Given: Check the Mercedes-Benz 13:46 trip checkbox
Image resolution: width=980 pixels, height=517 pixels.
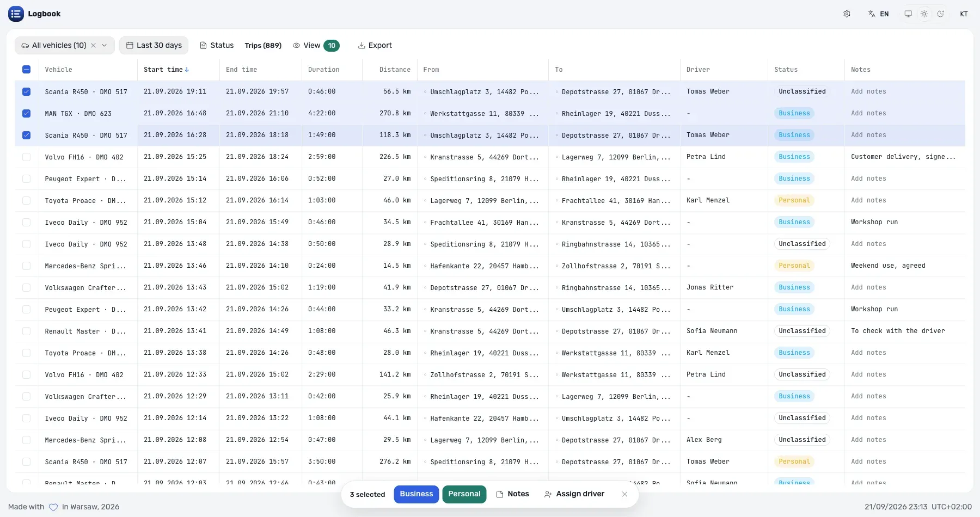Looking at the screenshot, I should click(27, 266).
